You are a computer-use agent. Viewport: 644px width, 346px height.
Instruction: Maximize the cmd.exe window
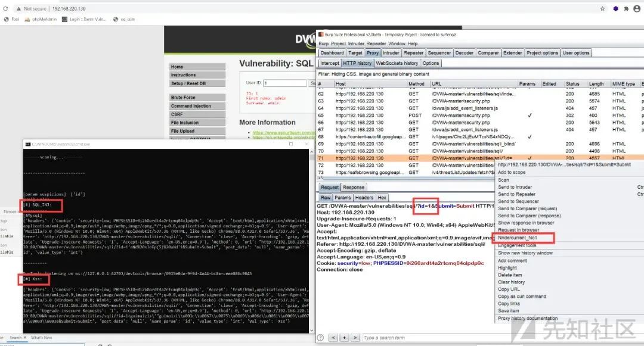tap(291, 144)
